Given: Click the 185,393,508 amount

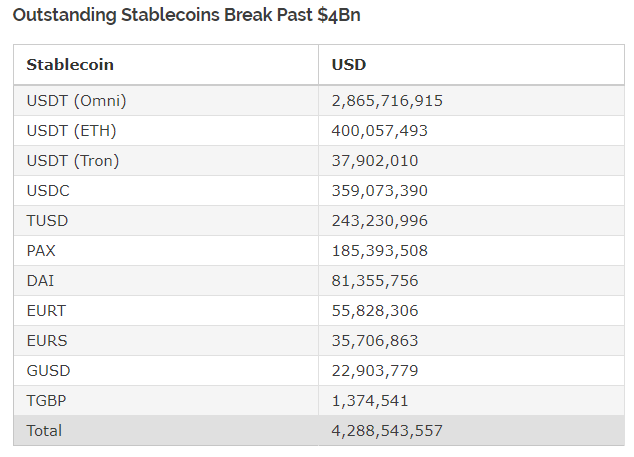Looking at the screenshot, I should 379,250.
